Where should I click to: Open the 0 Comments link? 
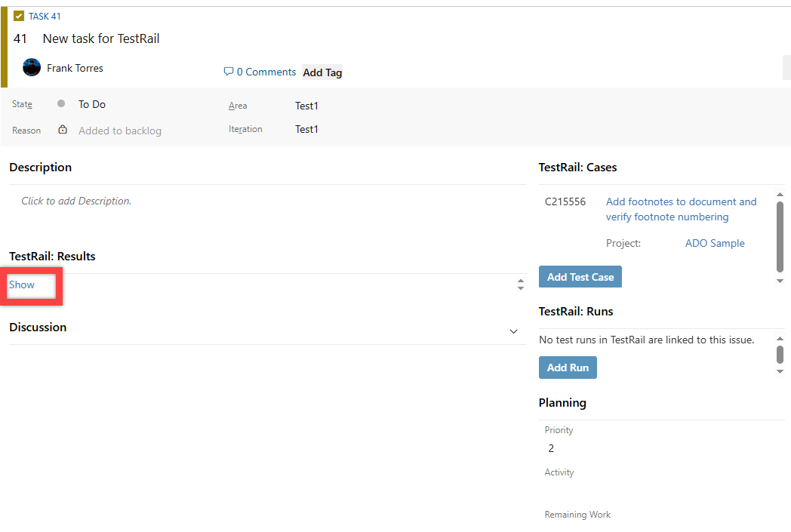[266, 72]
